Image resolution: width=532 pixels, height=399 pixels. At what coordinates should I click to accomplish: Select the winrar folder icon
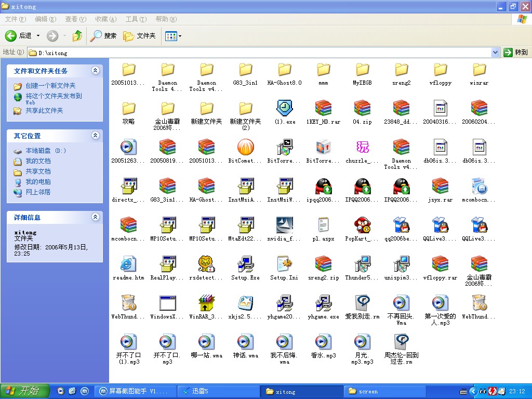(x=479, y=70)
